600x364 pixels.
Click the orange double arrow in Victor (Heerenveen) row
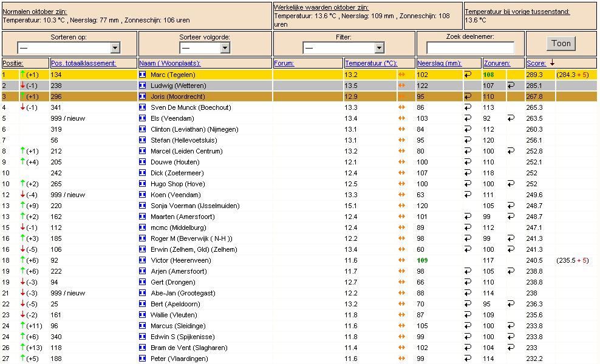401,260
